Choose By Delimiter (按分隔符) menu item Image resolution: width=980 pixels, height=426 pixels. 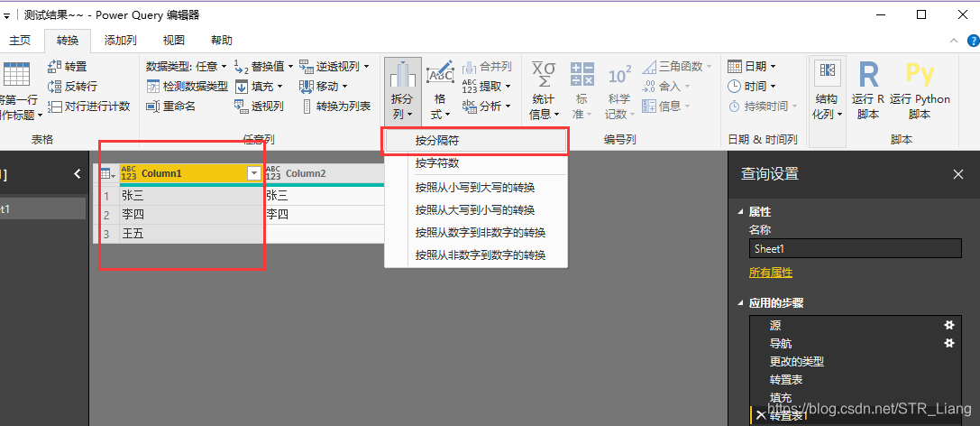(476, 142)
